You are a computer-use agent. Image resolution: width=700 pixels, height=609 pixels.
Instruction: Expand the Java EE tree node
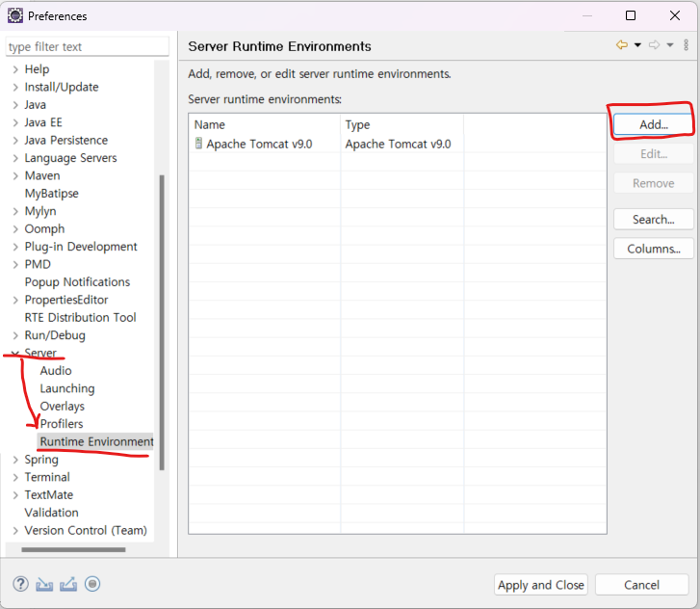(x=15, y=122)
